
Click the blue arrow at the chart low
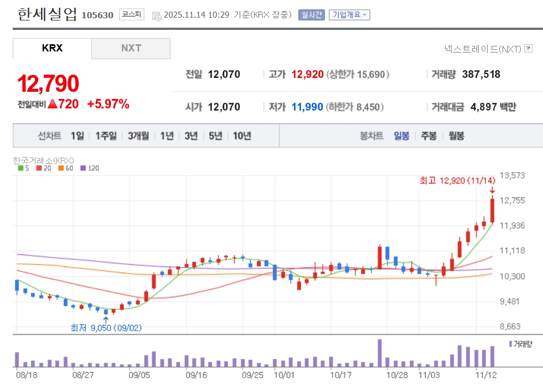point(106,319)
